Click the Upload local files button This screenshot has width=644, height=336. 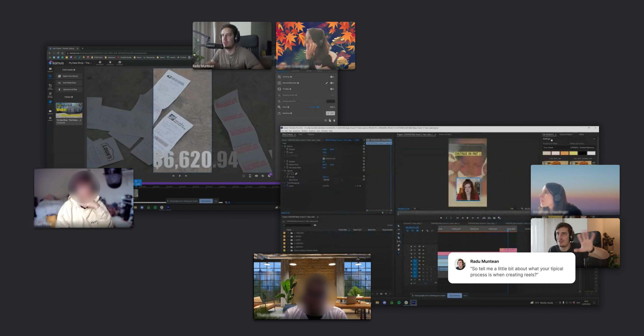[70, 89]
